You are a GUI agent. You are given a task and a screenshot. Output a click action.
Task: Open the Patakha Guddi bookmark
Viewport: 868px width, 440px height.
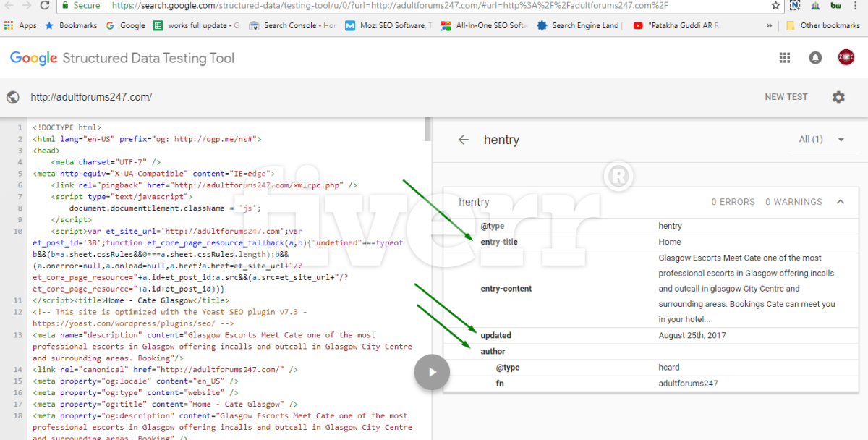[677, 25]
